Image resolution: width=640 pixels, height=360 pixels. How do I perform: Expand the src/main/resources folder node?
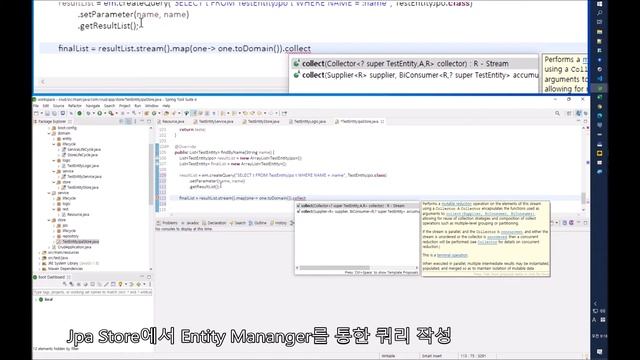[40, 253]
